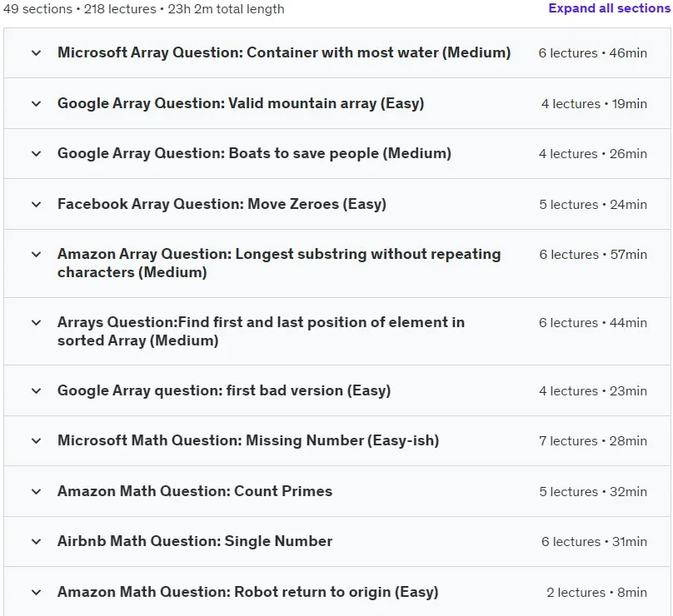Viewport: 673px width, 616px height.
Task: Open Facebook Array Question: Move Zeroes title
Action: [222, 204]
